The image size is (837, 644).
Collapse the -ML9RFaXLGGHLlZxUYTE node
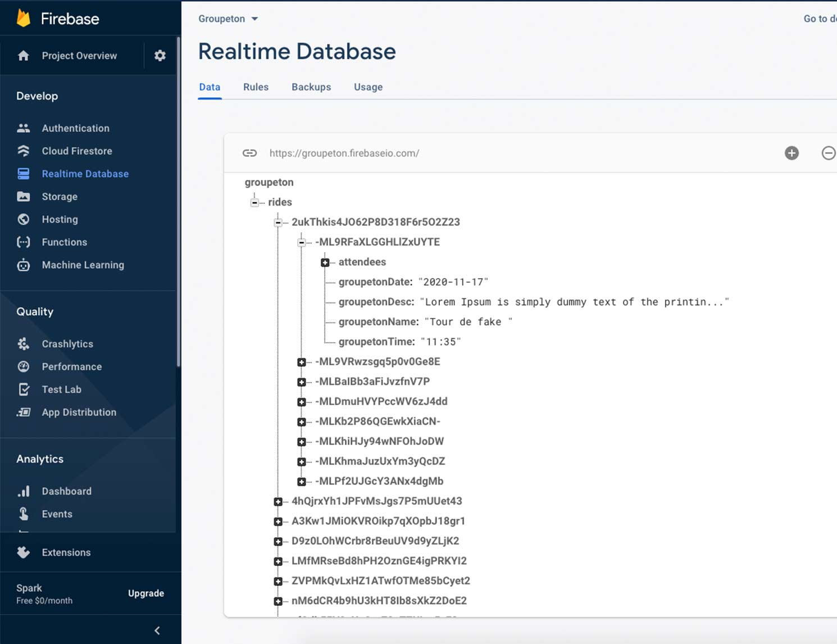[x=302, y=242]
